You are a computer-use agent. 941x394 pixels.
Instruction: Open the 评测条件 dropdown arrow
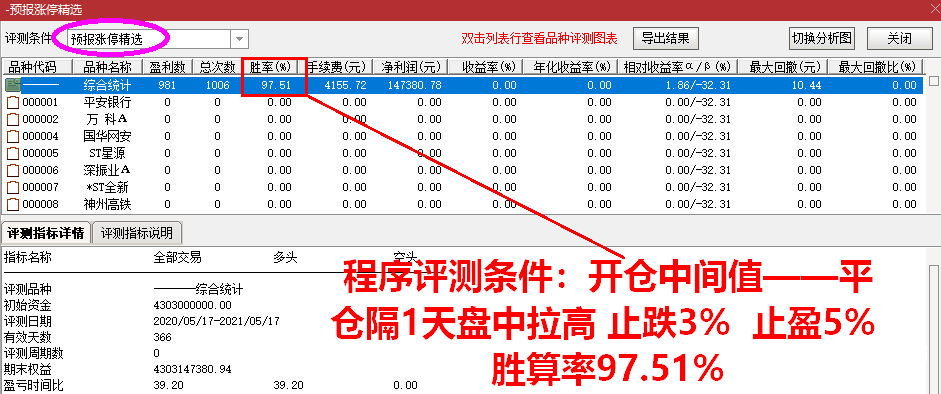pyautogui.click(x=239, y=39)
